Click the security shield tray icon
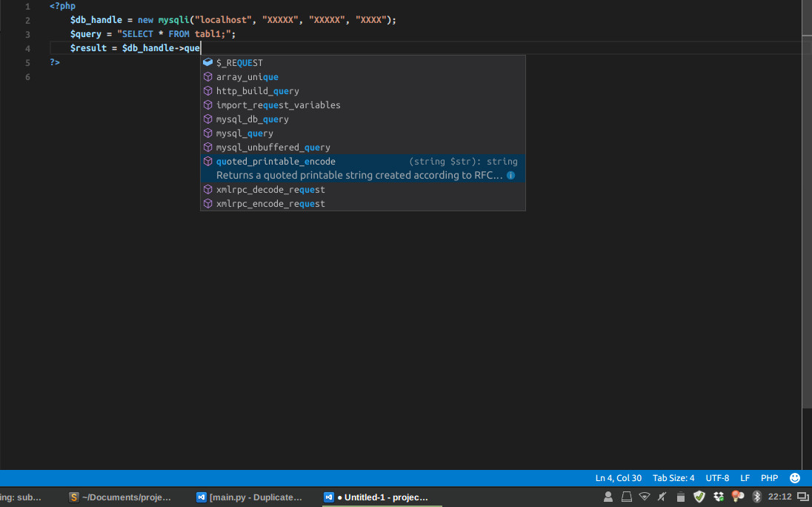Screen dimensions: 812x507 [x=699, y=497]
